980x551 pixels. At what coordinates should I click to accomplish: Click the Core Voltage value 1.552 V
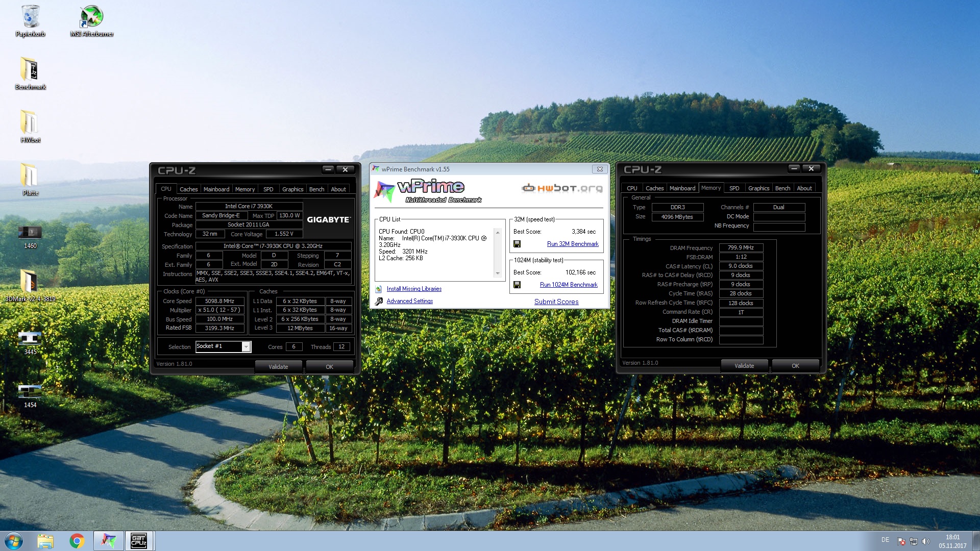pyautogui.click(x=284, y=234)
